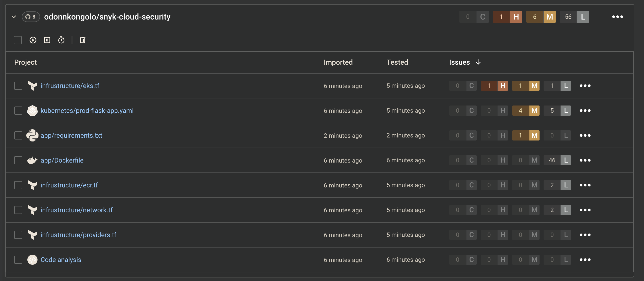Collapse the odonnkongolo/snyk-cloud-security target group

14,17
